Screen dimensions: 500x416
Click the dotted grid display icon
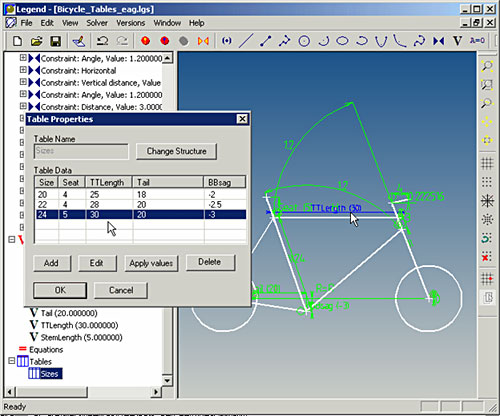click(x=487, y=182)
